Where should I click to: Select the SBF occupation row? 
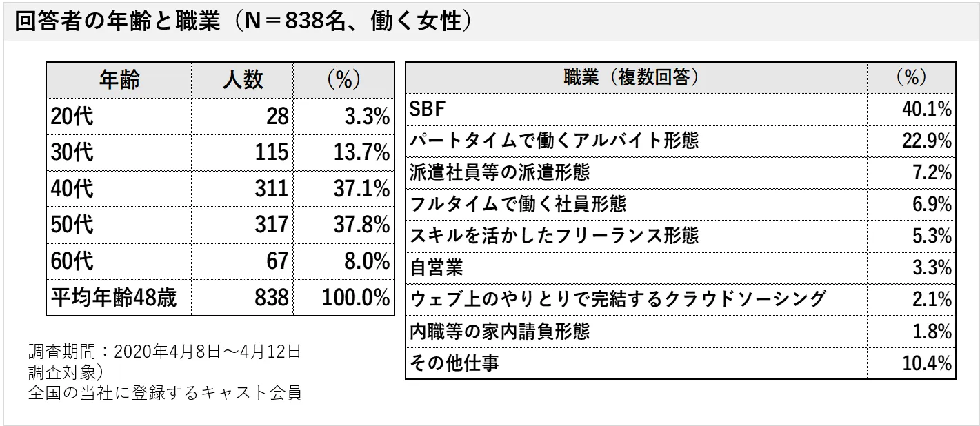[429, 109]
